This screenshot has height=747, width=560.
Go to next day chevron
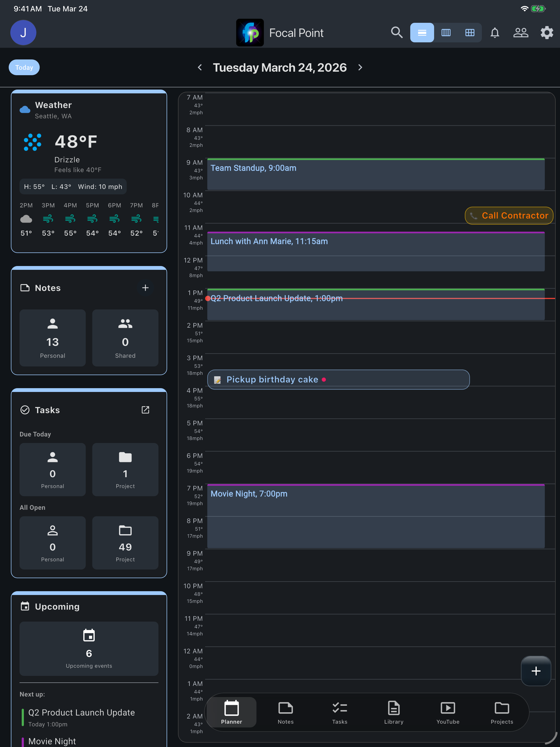coord(360,68)
